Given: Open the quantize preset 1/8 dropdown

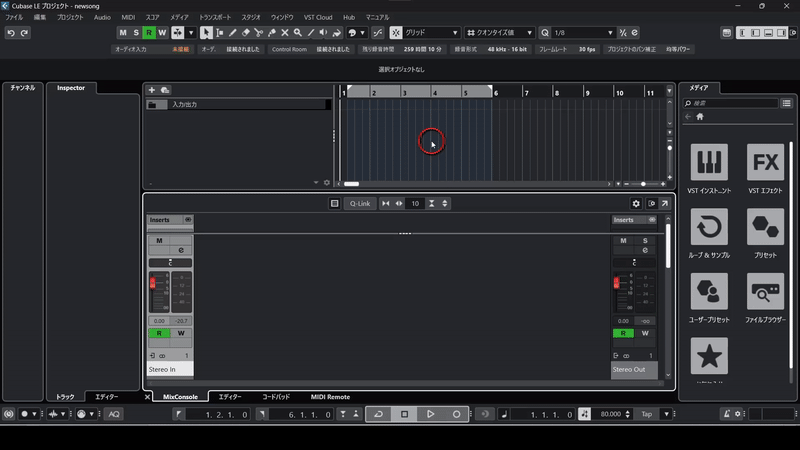Looking at the screenshot, I should 583,33.
